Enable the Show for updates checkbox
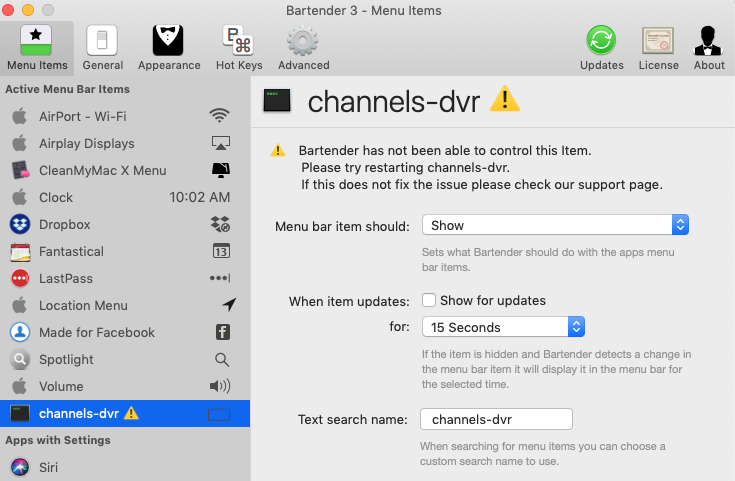 click(429, 300)
